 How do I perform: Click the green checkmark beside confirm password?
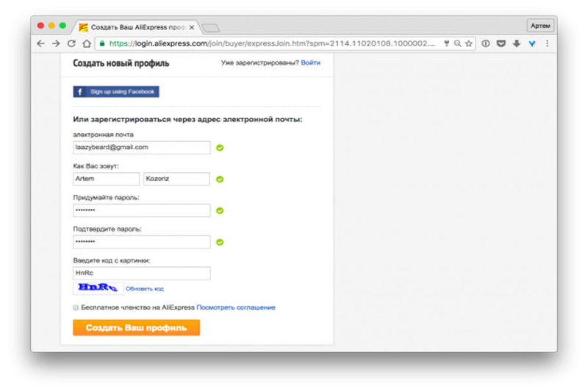point(220,242)
